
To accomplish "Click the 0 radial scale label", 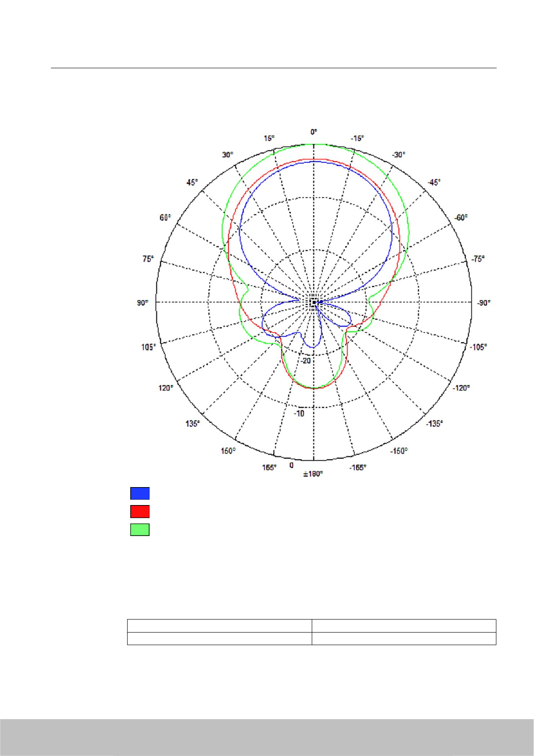I will coord(292,465).
